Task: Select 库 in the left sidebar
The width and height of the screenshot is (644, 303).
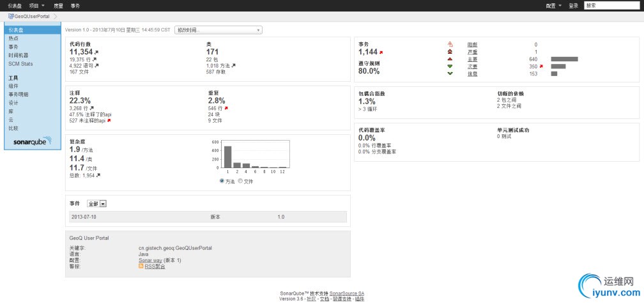Action: (11, 111)
